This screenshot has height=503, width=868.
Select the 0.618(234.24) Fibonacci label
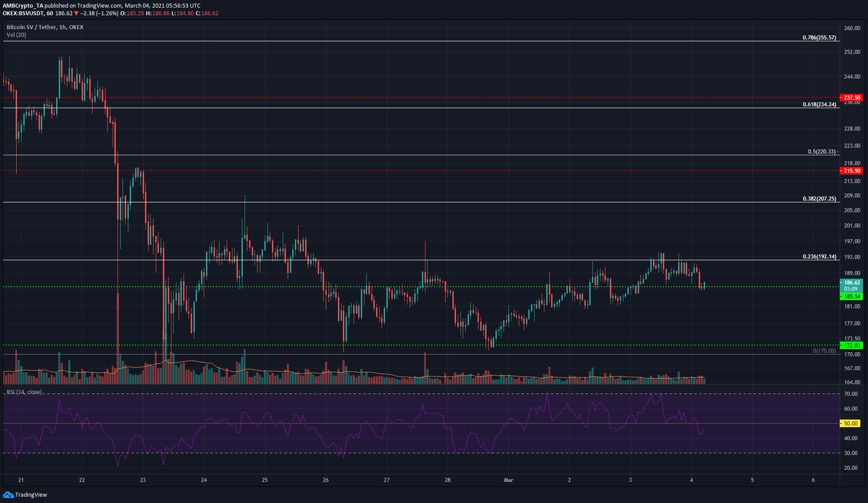[x=819, y=105]
